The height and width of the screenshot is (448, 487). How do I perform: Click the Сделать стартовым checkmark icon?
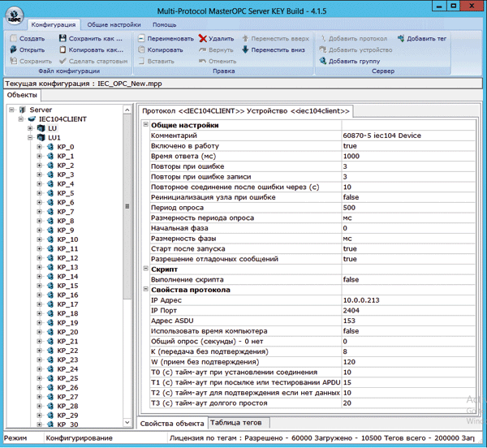click(x=62, y=61)
